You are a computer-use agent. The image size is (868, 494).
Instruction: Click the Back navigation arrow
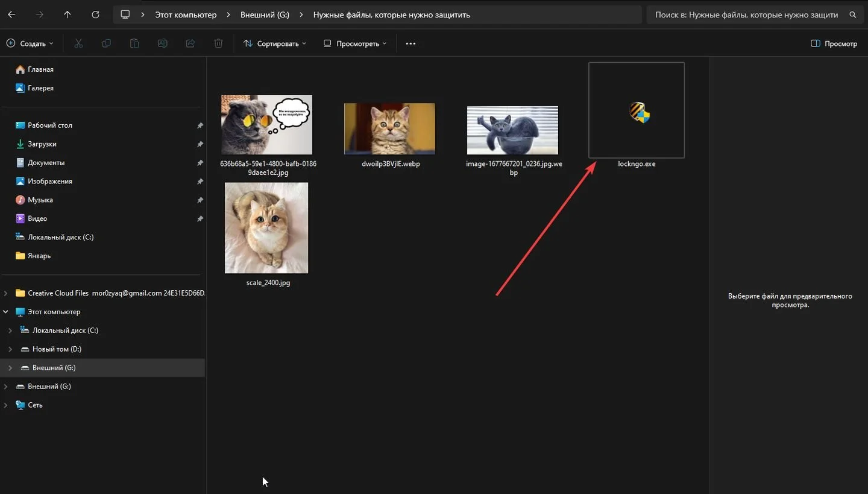click(11, 14)
